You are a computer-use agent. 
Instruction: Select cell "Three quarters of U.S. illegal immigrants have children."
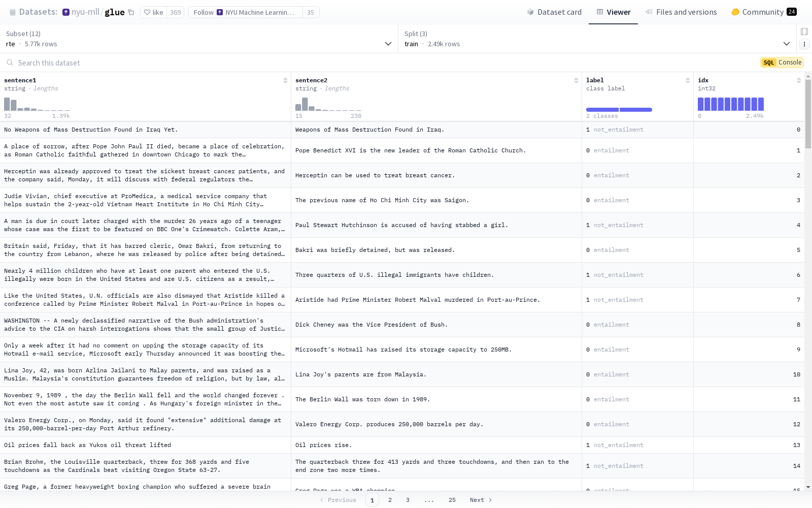click(436, 275)
